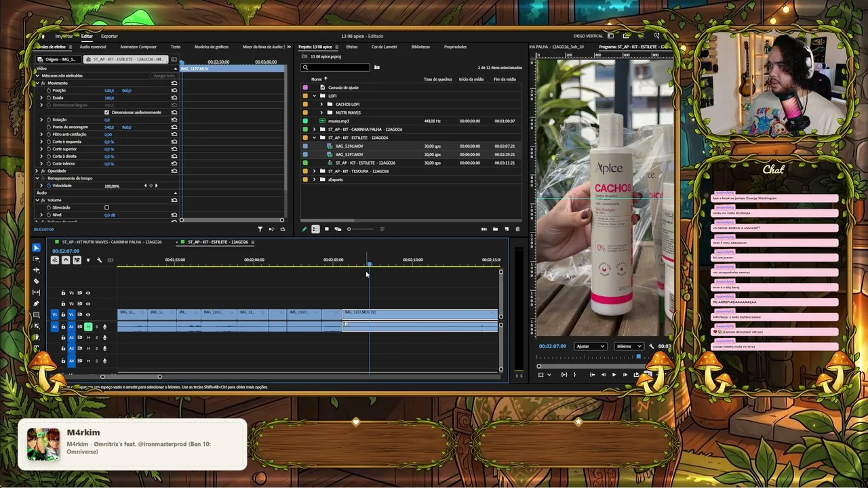Mute the A2 audio track

pyautogui.click(x=88, y=338)
